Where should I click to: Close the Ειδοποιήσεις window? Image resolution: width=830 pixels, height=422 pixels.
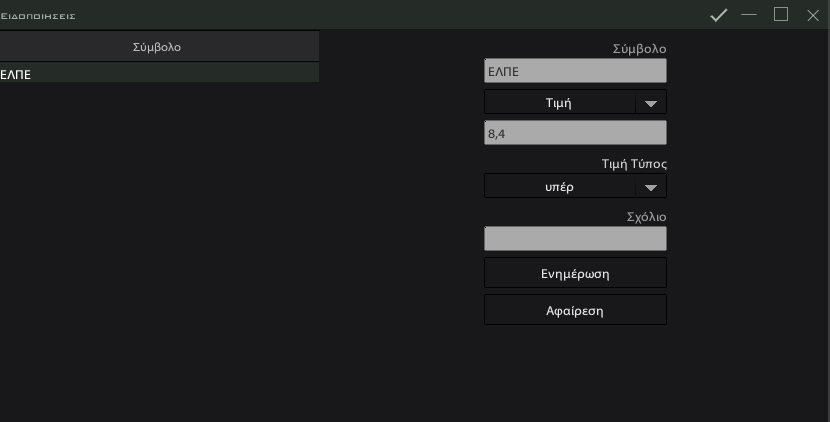[813, 15]
